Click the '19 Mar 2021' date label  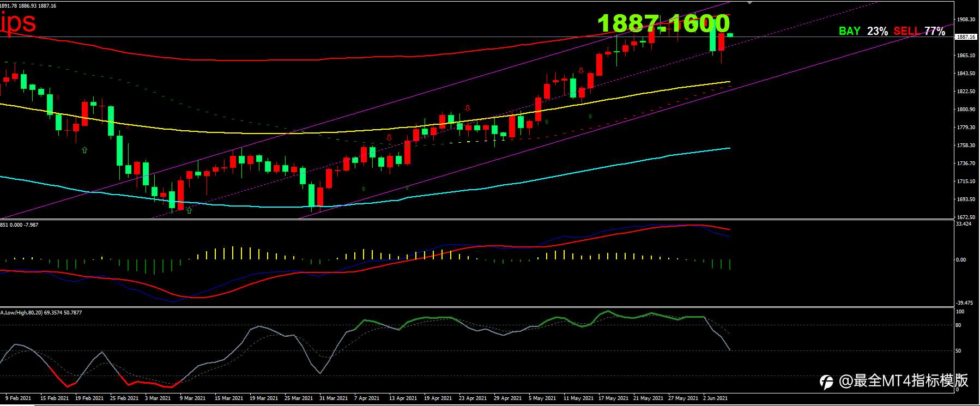[264, 398]
